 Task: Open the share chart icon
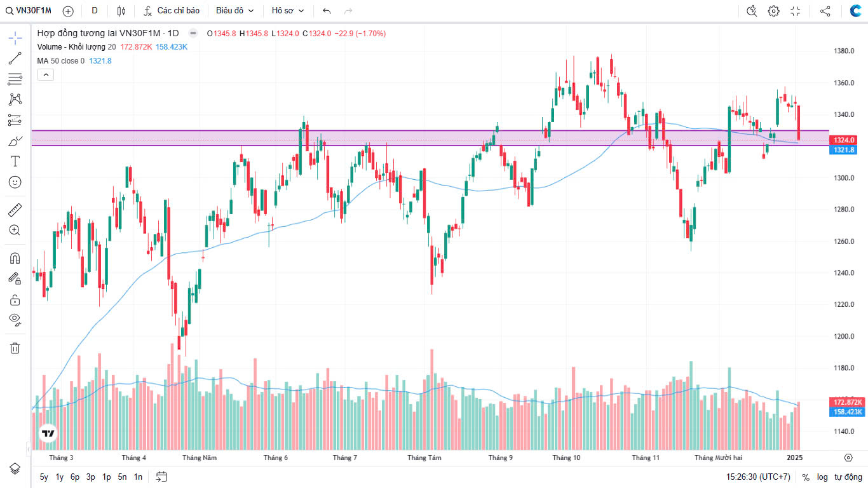point(825,11)
